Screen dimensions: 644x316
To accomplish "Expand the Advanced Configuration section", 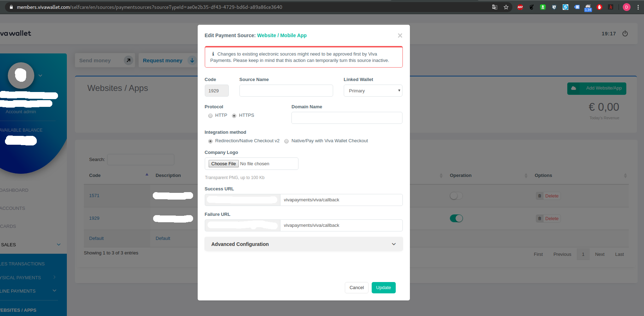I will click(x=303, y=244).
